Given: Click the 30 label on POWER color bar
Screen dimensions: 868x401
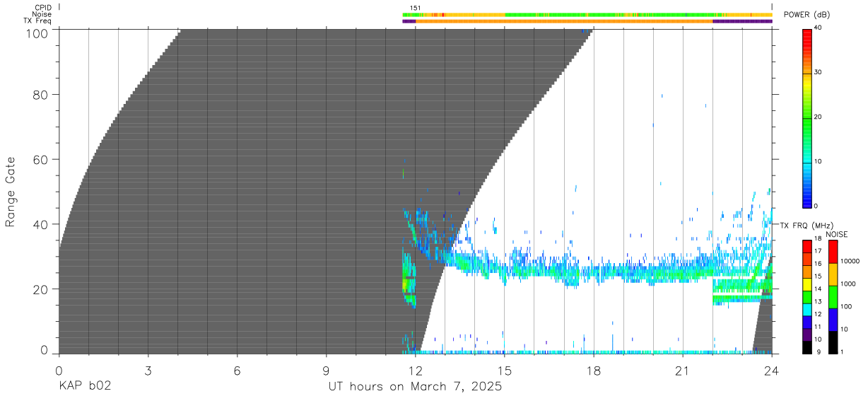Looking at the screenshot, I should (x=819, y=73).
